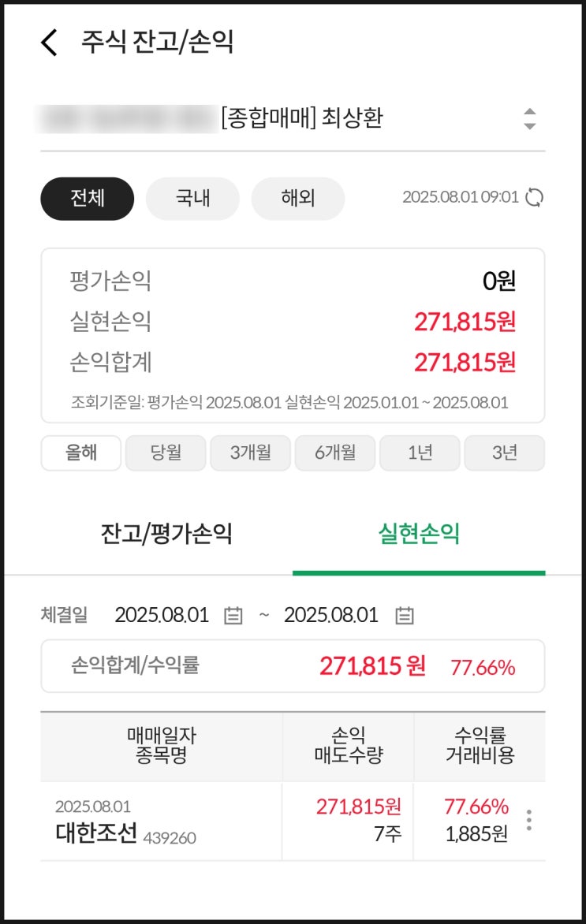
Task: Choose the 6개월 period option
Action: (335, 453)
